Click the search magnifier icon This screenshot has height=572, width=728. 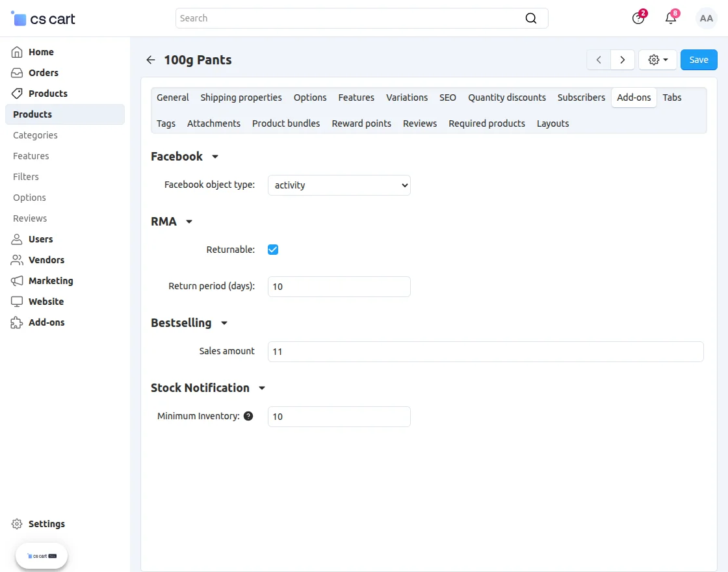pyautogui.click(x=531, y=18)
